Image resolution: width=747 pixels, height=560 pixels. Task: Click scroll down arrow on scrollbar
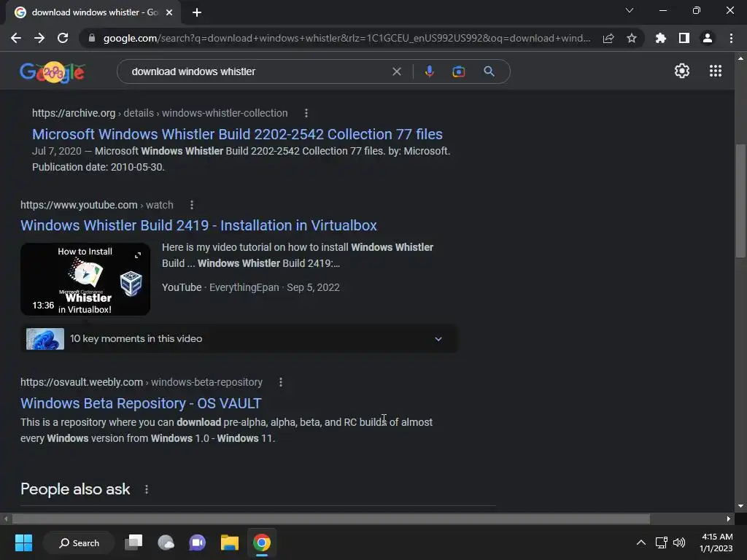coord(740,506)
